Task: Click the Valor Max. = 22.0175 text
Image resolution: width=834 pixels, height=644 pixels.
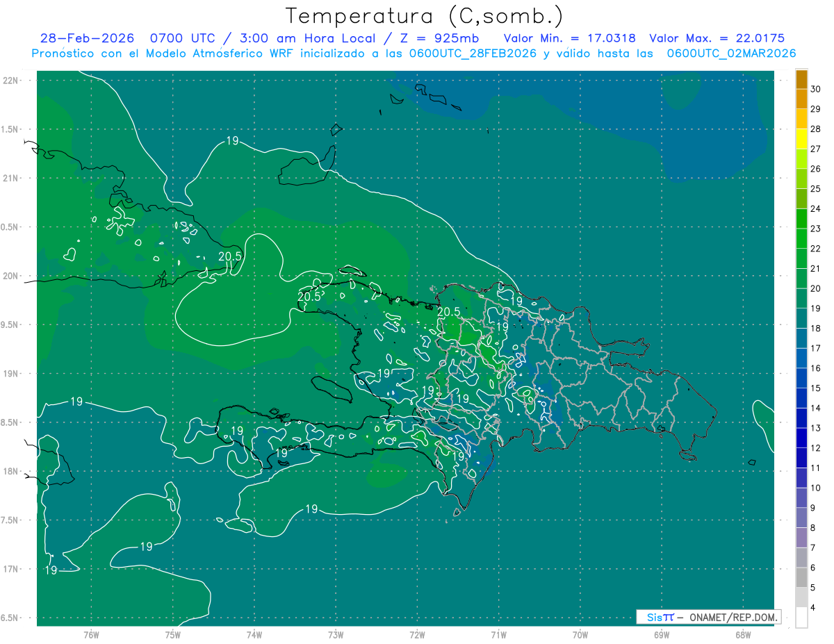Action: pos(717,38)
